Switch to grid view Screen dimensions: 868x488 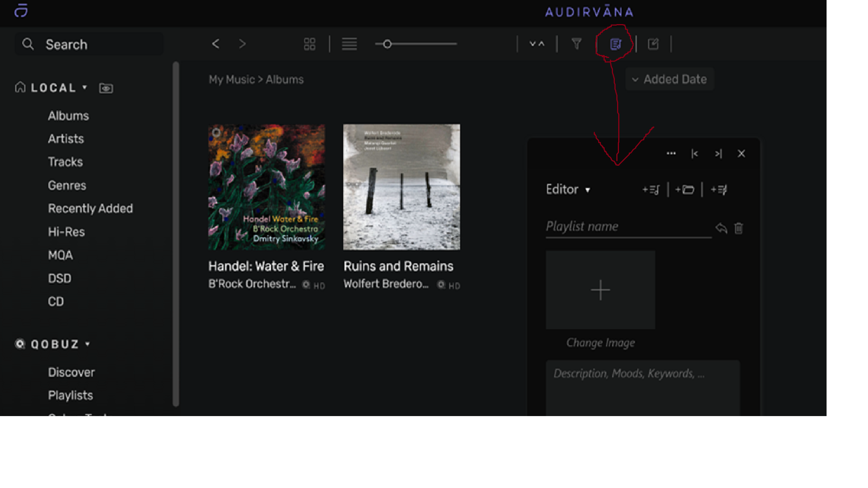pyautogui.click(x=309, y=44)
